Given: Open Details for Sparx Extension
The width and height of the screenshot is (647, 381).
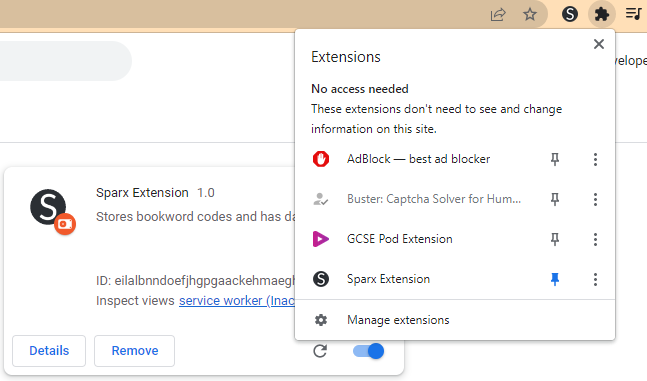Looking at the screenshot, I should point(49,351).
